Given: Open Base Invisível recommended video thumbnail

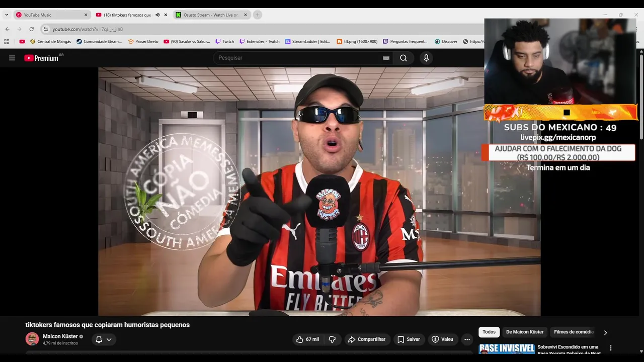Looking at the screenshot, I should [507, 349].
